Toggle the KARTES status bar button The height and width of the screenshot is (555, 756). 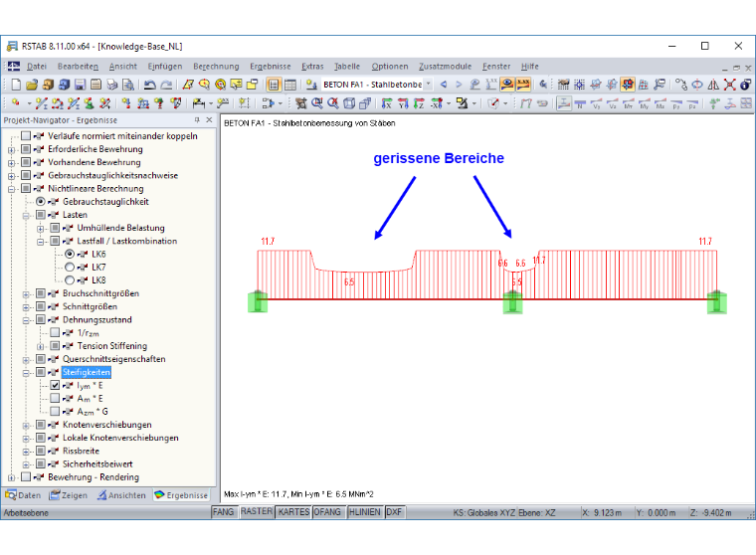click(293, 512)
